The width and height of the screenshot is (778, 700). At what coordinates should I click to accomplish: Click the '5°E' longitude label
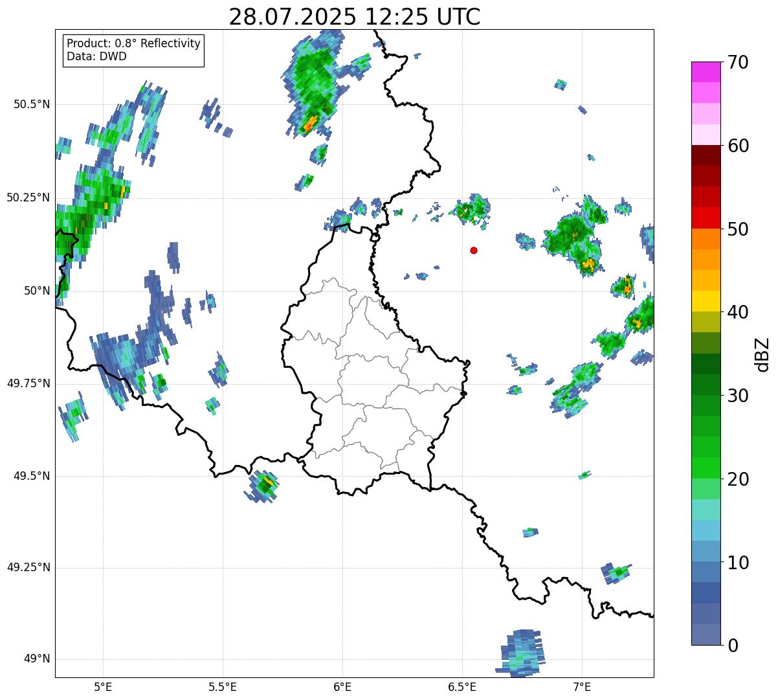click(x=103, y=687)
